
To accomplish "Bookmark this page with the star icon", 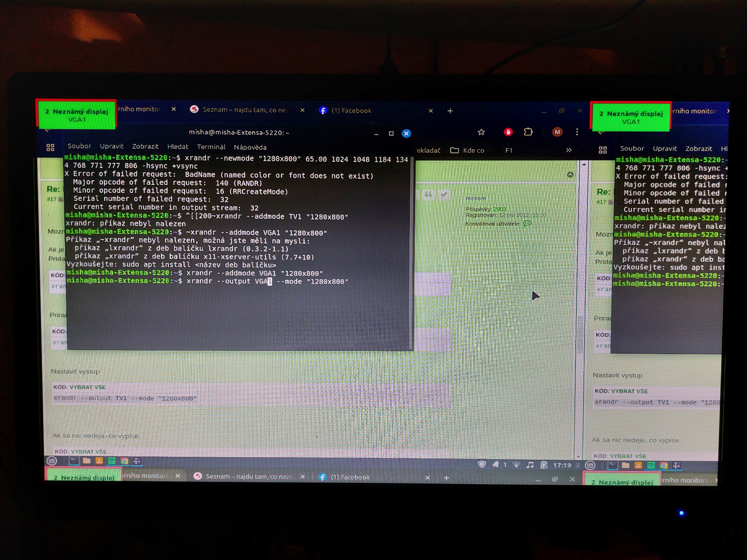I will pyautogui.click(x=481, y=132).
